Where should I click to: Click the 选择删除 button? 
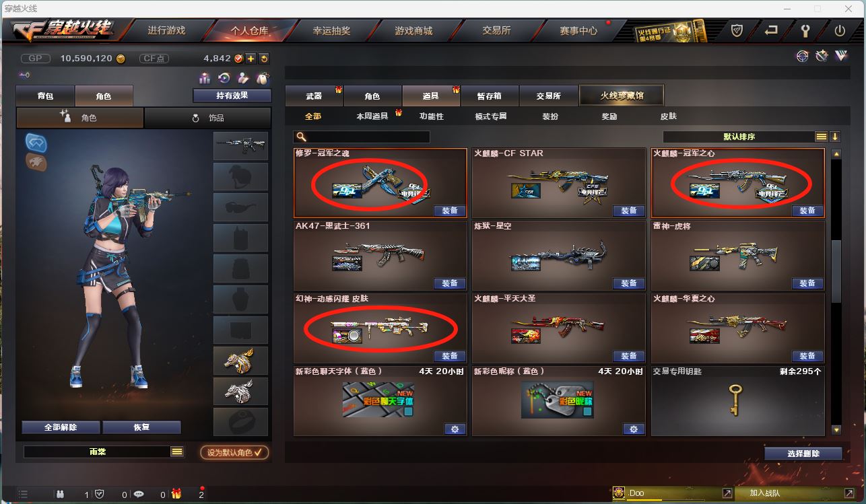point(803,454)
